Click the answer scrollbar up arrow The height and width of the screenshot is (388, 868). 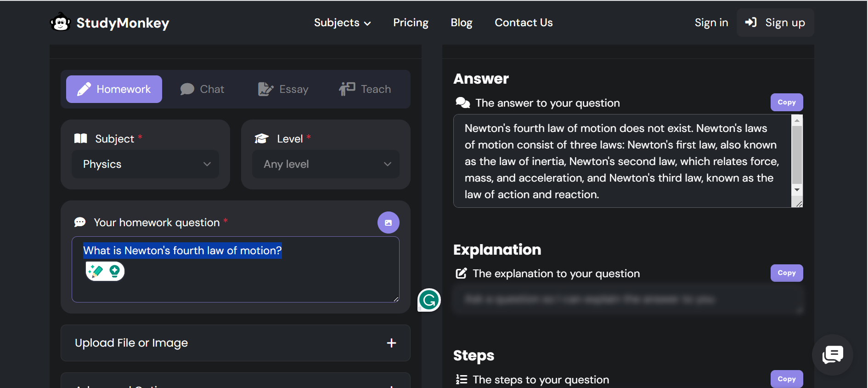[x=797, y=120]
